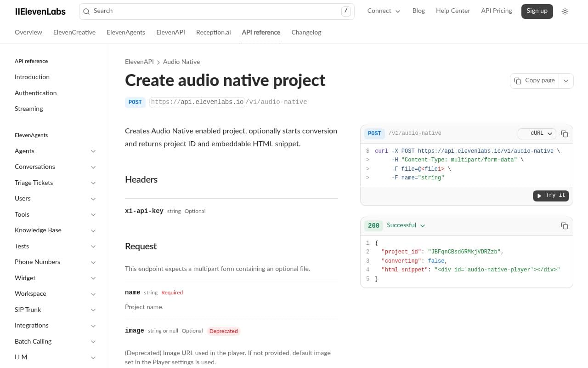Focus the Search input field
Screen dimensions: 588x368
(216, 11)
